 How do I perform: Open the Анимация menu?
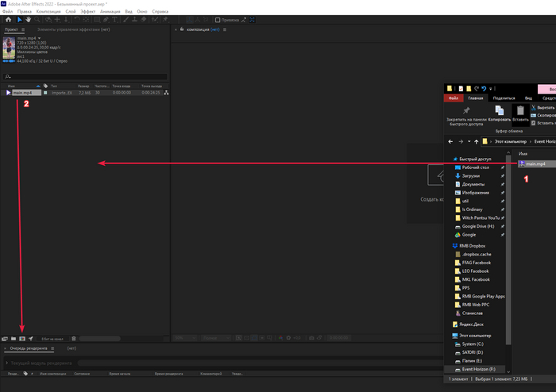pyautogui.click(x=110, y=12)
